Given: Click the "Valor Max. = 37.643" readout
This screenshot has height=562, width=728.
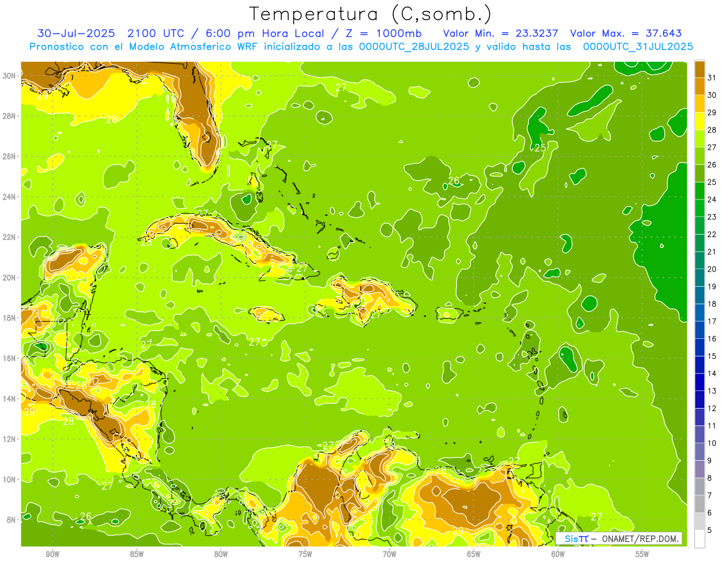Looking at the screenshot, I should (x=625, y=33).
